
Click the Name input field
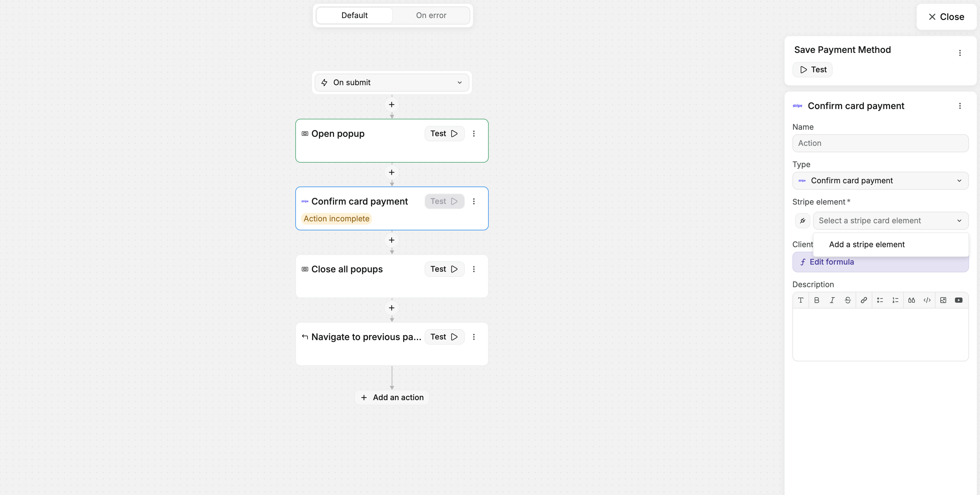click(880, 144)
